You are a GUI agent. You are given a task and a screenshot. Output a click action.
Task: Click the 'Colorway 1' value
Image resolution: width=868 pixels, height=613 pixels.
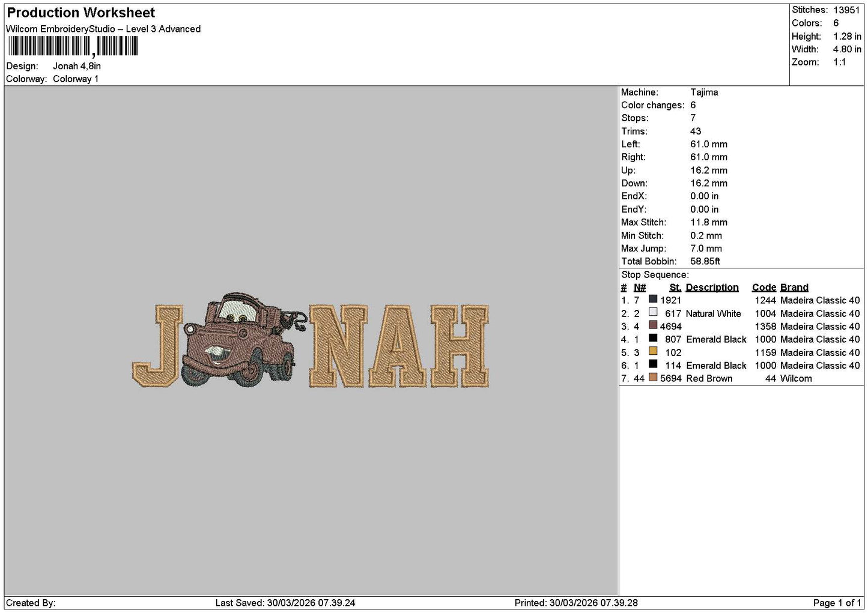(76, 79)
